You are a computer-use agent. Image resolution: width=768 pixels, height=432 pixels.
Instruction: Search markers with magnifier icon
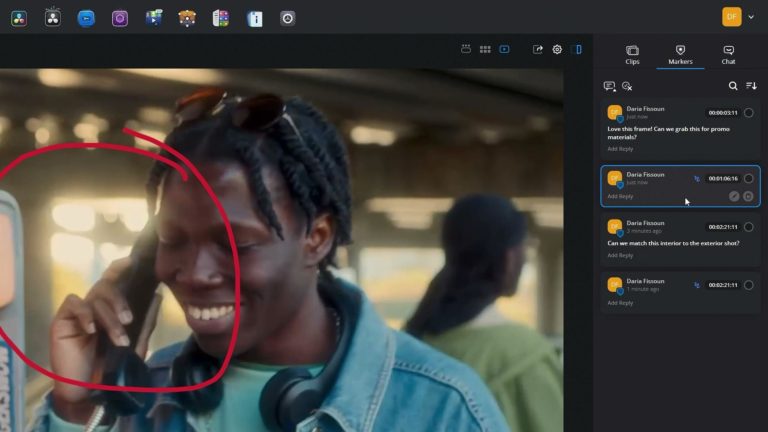click(x=733, y=86)
